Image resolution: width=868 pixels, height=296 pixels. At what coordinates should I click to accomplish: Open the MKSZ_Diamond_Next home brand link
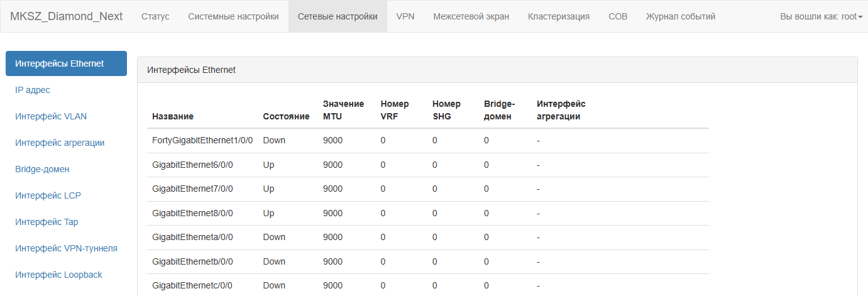point(67,16)
